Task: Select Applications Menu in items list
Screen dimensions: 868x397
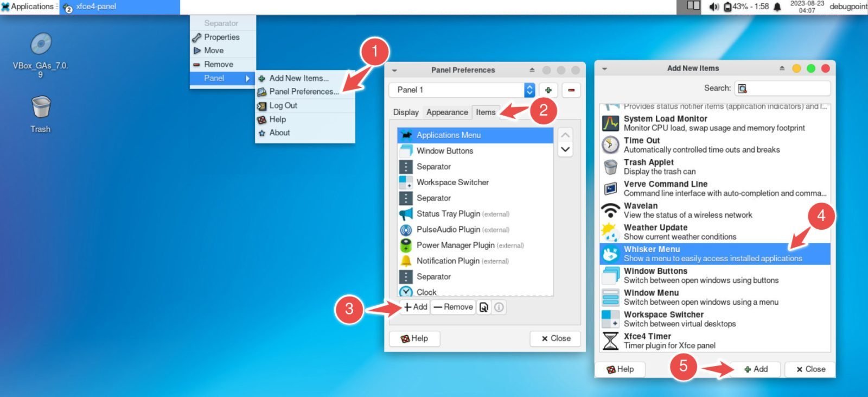Action: [475, 135]
